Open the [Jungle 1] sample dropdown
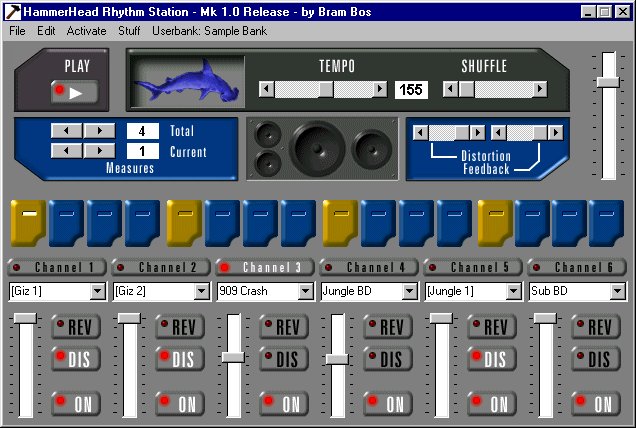 [513, 291]
